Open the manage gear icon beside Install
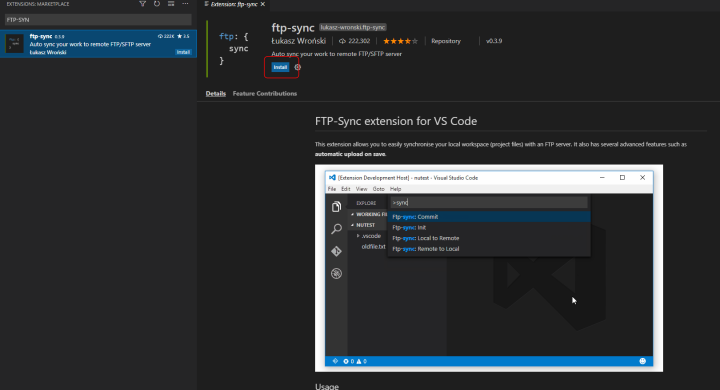Image resolution: width=720 pixels, height=390 pixels. (298, 67)
